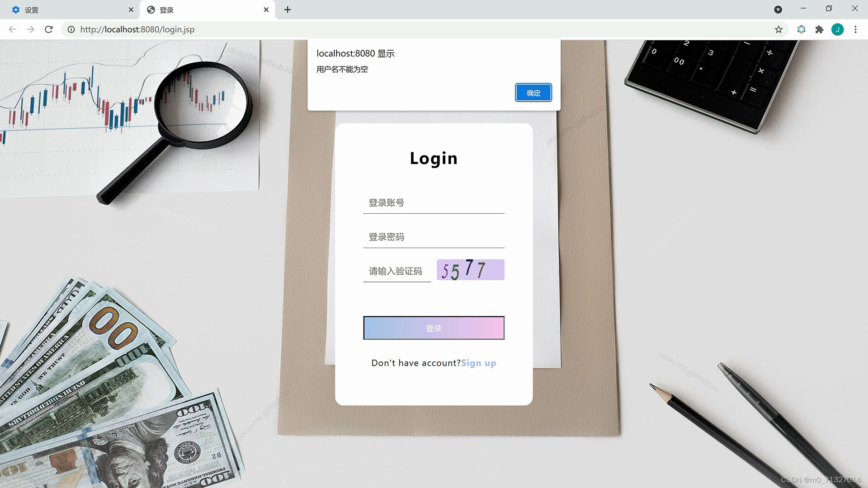Image resolution: width=868 pixels, height=488 pixels.
Task: Open the Extensions puzzle icon
Action: pos(819,29)
